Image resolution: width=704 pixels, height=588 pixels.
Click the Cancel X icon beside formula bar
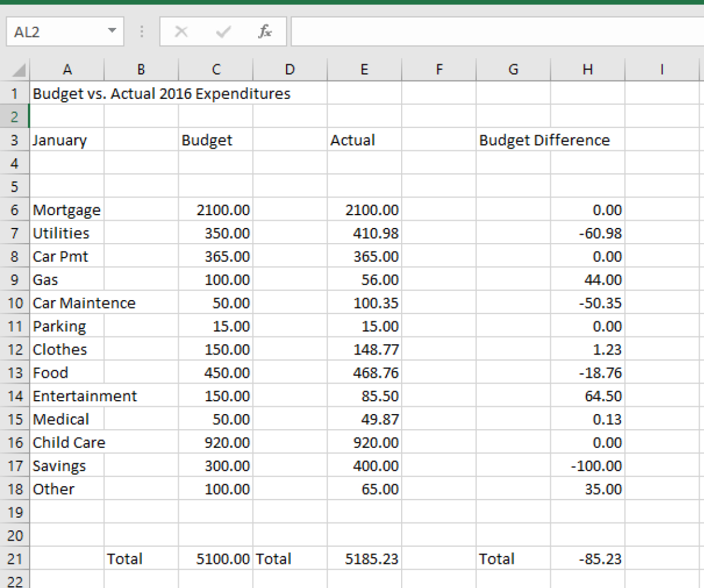tap(181, 32)
